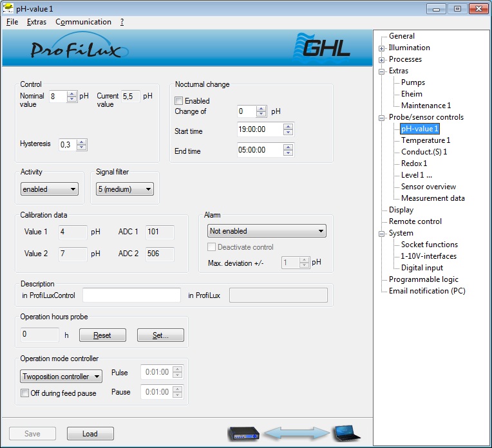Click the ProfiLux logo in banner
Image resolution: width=492 pixels, height=448 pixels.
coord(76,49)
